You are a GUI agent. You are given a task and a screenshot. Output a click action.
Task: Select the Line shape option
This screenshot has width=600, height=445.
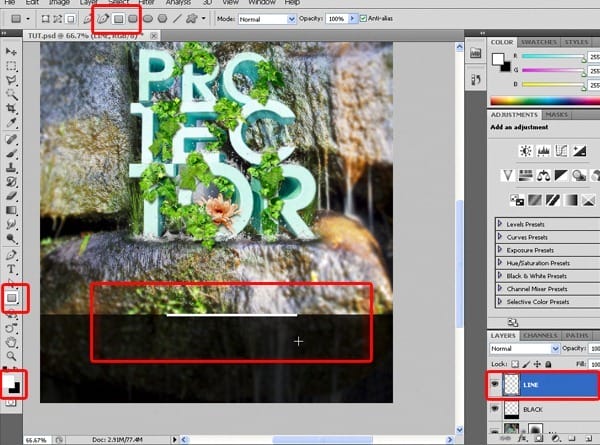(177, 18)
